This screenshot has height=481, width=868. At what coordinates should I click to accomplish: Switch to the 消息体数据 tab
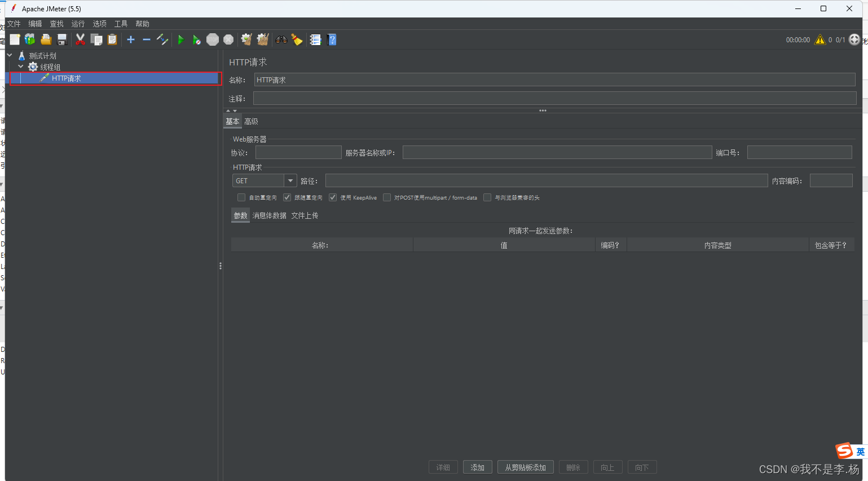coord(269,215)
